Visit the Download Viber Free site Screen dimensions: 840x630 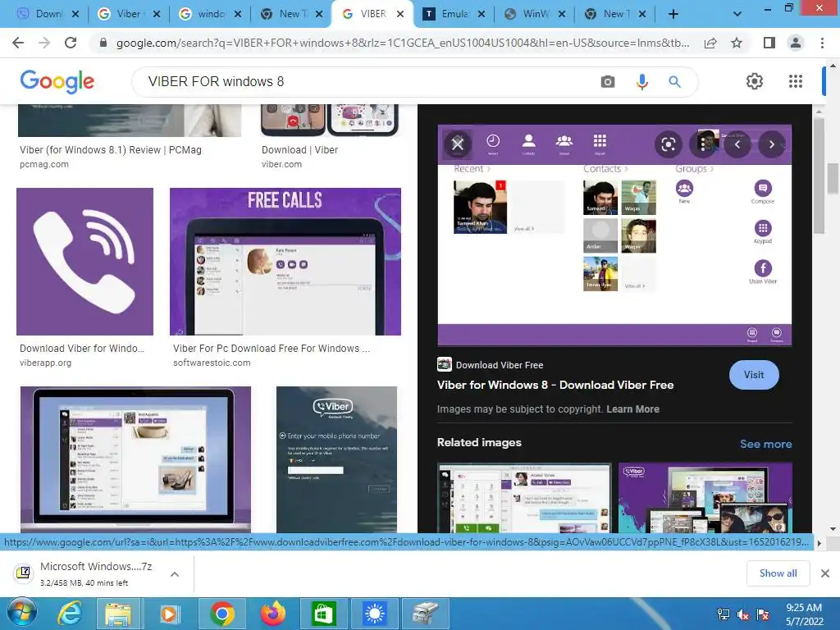(x=754, y=375)
